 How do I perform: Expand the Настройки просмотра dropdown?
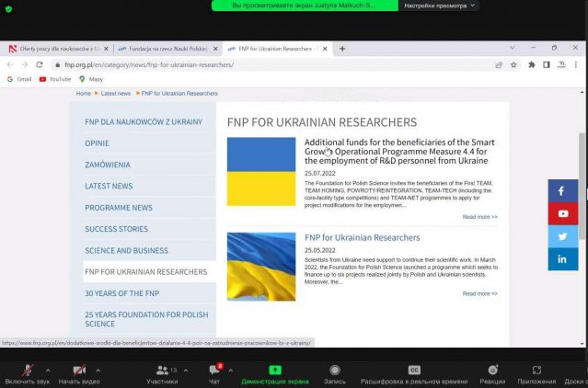pos(442,6)
